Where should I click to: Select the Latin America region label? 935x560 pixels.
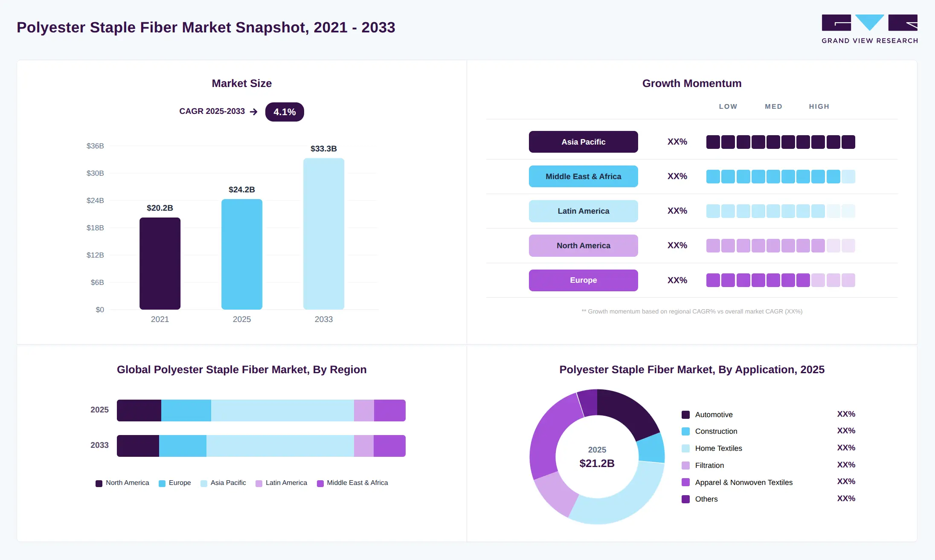pos(583,211)
